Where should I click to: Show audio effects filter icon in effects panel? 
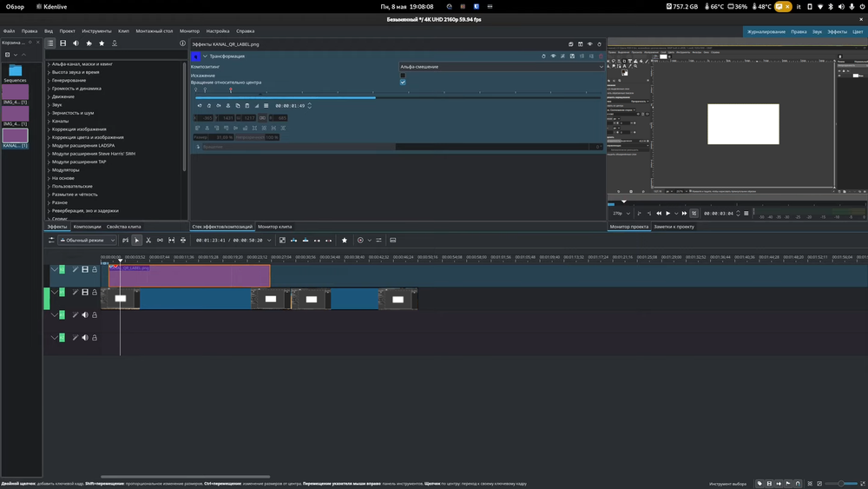76,43
